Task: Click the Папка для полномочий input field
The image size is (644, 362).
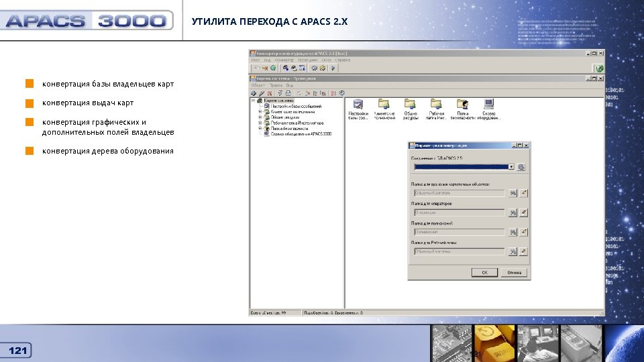Action: (459, 232)
